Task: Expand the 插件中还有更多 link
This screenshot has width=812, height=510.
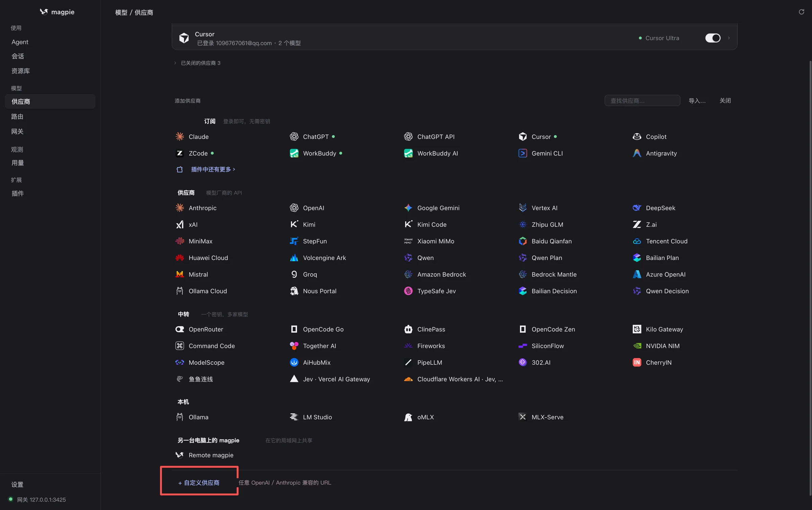Action: (213, 169)
